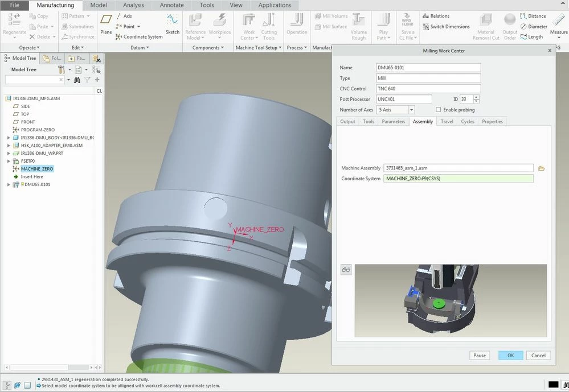Click the Measure ruler icon
Screen dimensions: 569x392
[x=559, y=20]
